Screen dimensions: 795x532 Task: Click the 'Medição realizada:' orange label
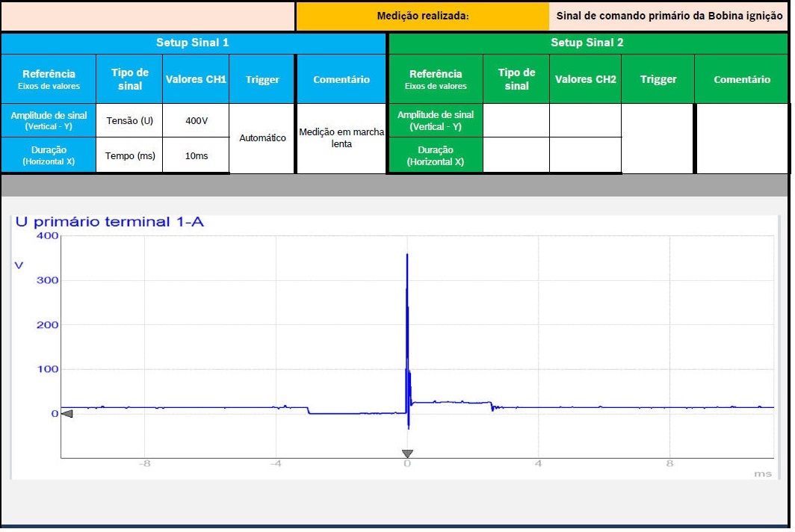[423, 16]
